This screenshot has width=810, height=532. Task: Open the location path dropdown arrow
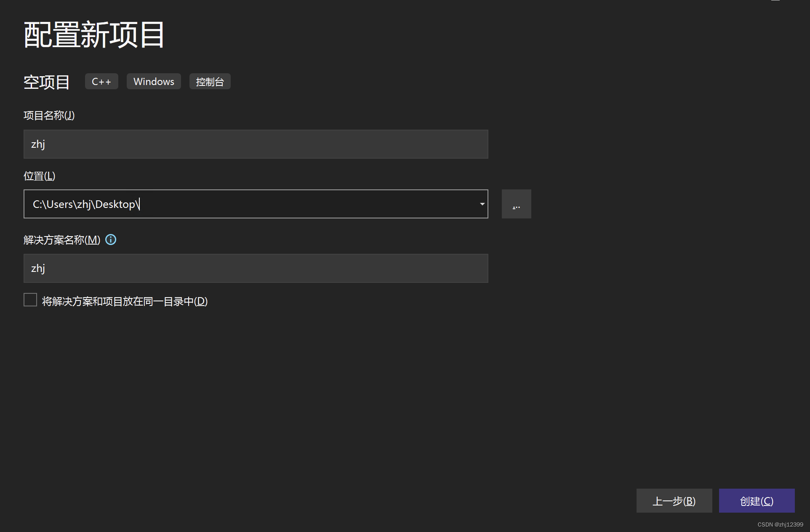pyautogui.click(x=482, y=204)
